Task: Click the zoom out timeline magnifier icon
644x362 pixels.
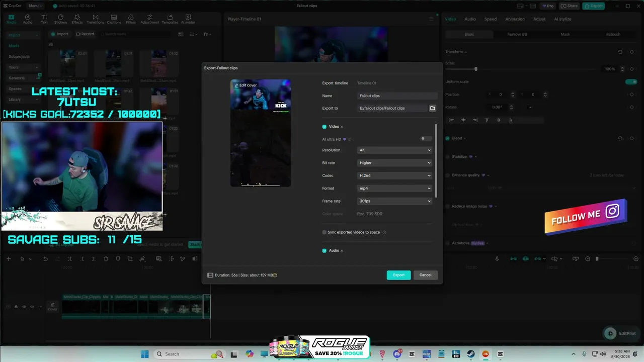Action: point(588,259)
